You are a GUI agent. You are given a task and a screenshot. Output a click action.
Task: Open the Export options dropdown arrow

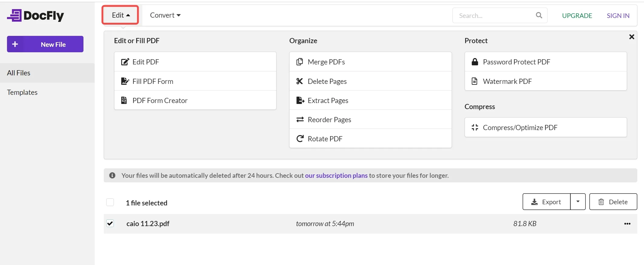578,202
